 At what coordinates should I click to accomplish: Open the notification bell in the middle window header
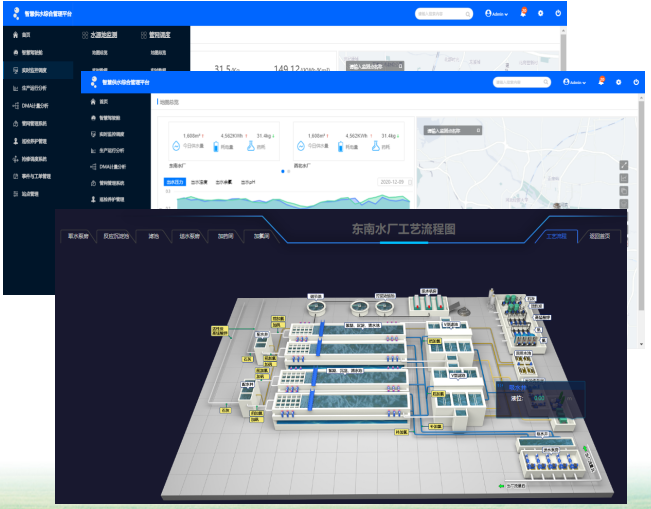point(601,81)
